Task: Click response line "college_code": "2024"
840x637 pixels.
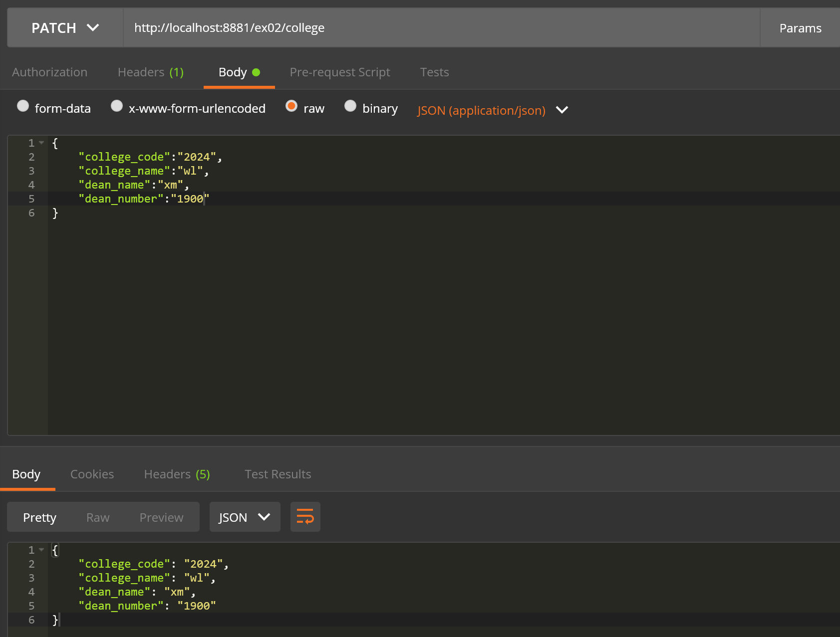Action: [153, 564]
